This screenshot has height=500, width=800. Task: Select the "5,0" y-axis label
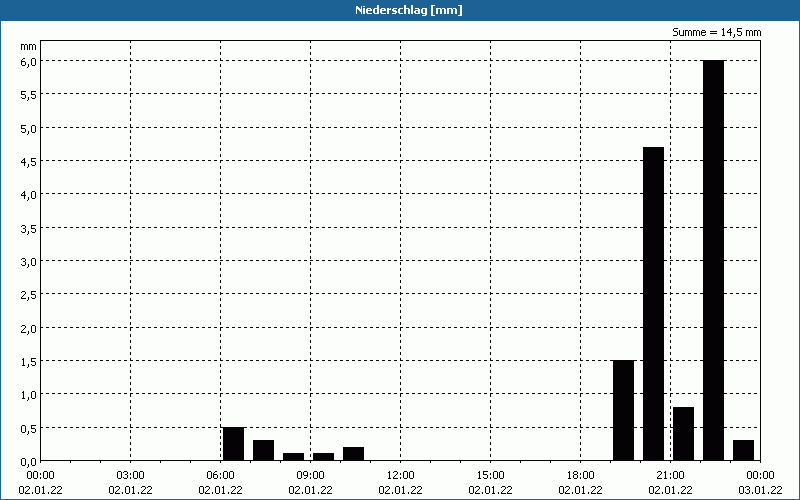pos(29,128)
